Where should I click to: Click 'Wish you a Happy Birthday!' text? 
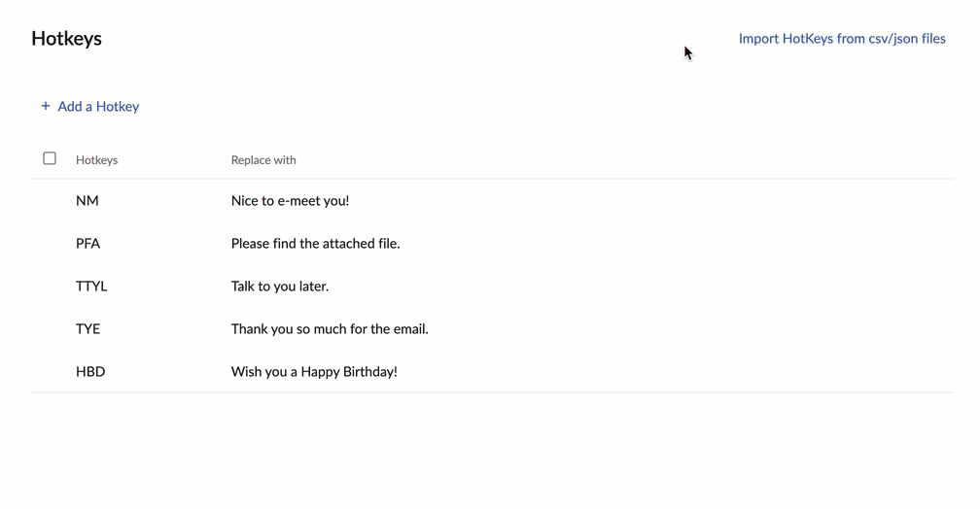tap(314, 372)
